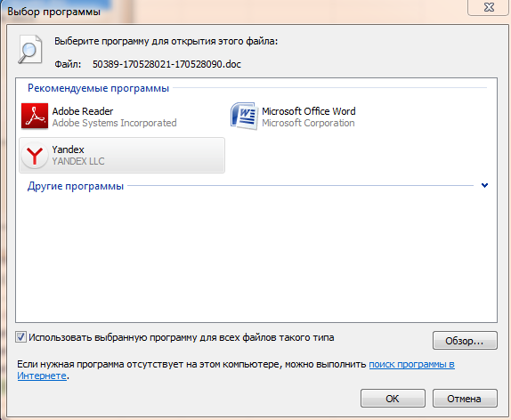Image resolution: width=511 pixels, height=420 pixels.
Task: Pick the Yandex browser Y icon
Action: [x=35, y=155]
